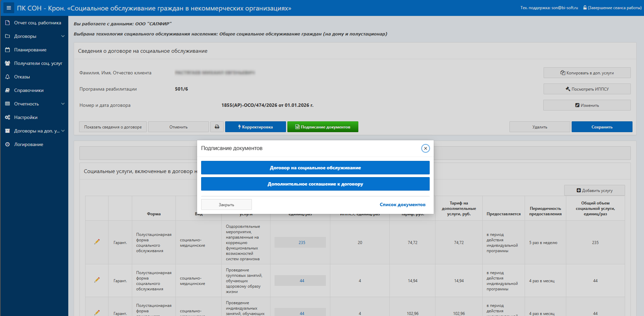644x316 pixels.
Task: Click the Добавить услугу button
Action: 594,190
